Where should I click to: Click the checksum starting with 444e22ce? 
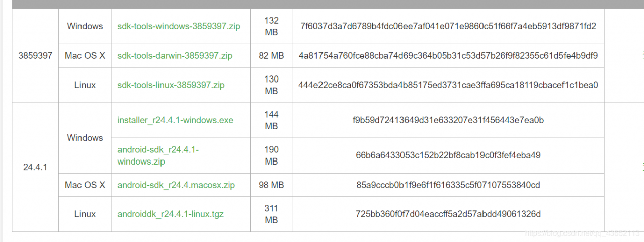(x=448, y=85)
